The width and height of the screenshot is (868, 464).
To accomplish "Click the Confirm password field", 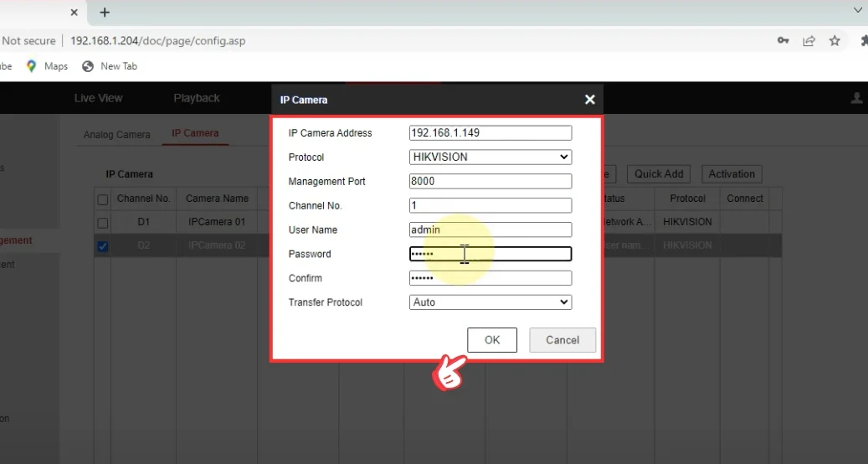I will [490, 278].
